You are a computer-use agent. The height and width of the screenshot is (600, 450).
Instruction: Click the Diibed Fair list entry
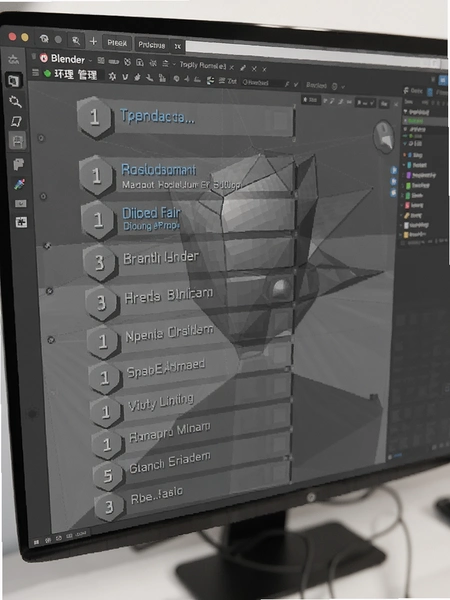(x=188, y=219)
